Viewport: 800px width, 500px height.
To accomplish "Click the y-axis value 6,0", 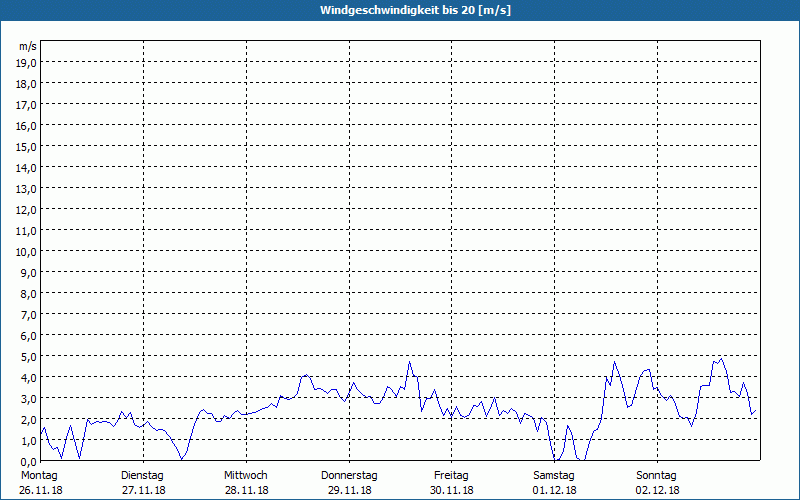I will pos(28,336).
